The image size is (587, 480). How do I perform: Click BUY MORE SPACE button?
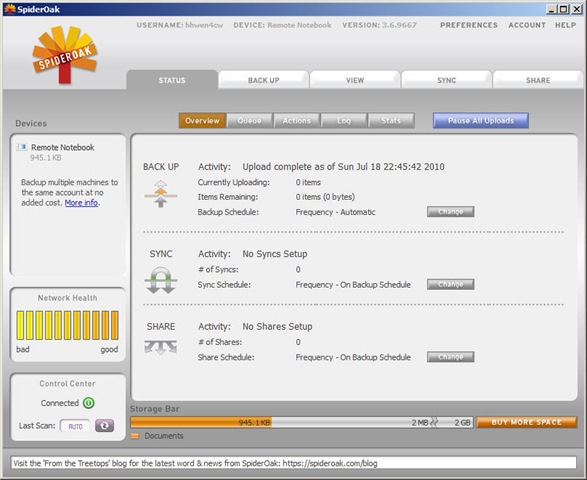(526, 422)
